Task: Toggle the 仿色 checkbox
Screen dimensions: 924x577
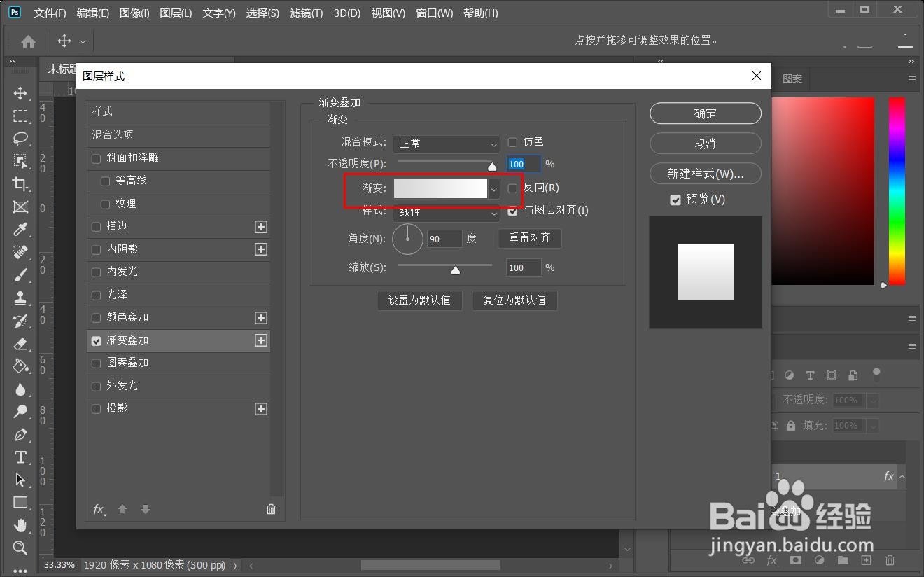Action: pos(512,142)
